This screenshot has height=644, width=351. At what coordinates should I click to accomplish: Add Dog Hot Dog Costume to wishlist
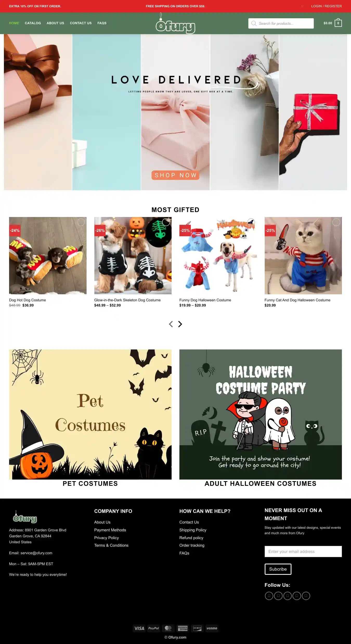pyautogui.click(x=81, y=222)
